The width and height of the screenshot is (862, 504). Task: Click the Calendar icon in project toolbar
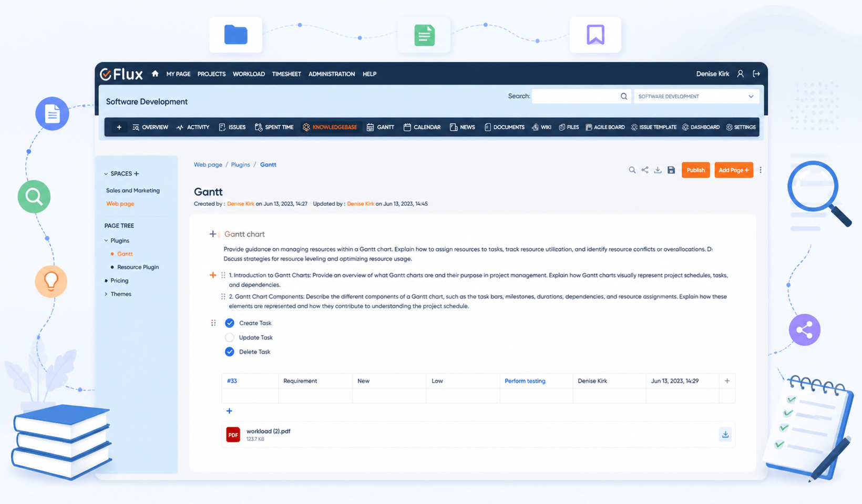click(407, 127)
